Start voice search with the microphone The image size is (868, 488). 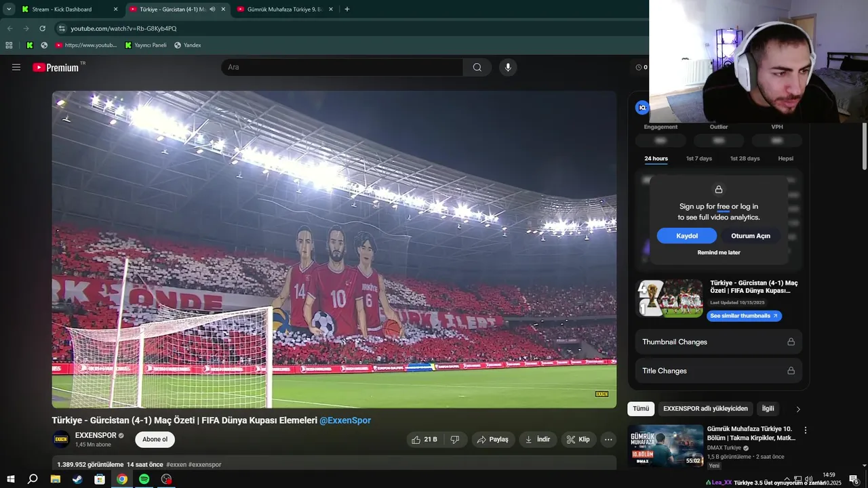tap(508, 67)
